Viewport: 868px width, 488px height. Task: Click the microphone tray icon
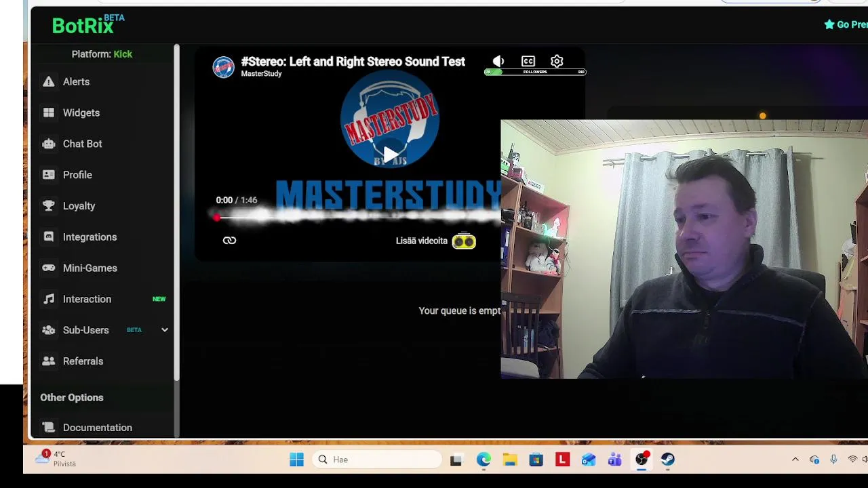point(833,460)
